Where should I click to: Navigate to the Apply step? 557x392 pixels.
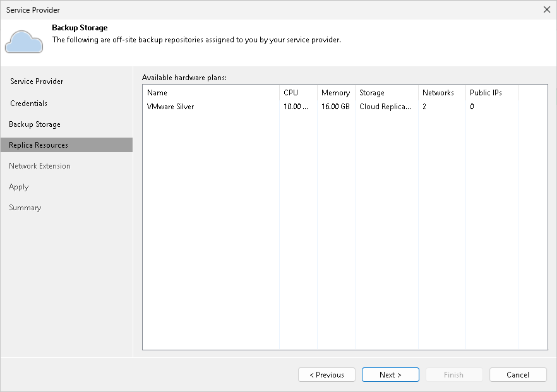pyautogui.click(x=18, y=186)
